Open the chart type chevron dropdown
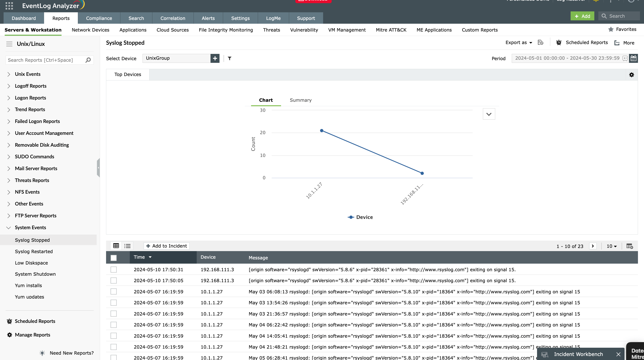Image resolution: width=644 pixels, height=360 pixels. tap(489, 114)
